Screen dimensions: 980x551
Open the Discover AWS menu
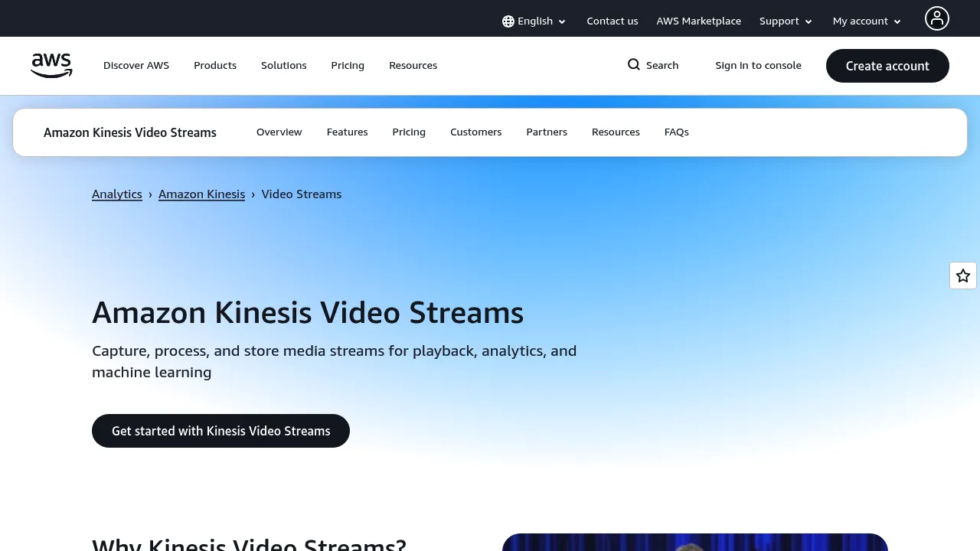(136, 66)
